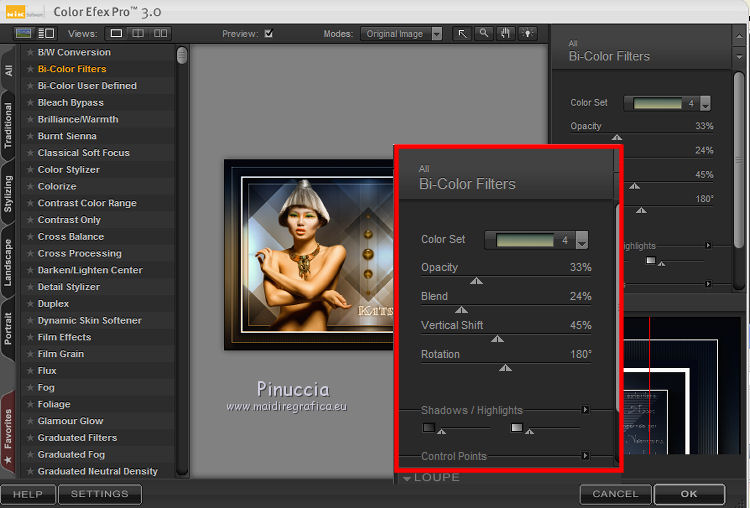
Task: Select the Graduated Neutral Density filter
Action: [98, 471]
